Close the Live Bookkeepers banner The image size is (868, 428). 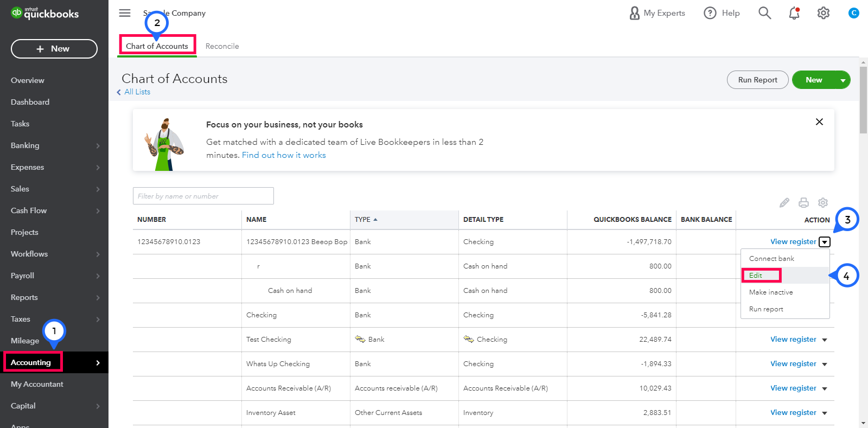pos(819,122)
